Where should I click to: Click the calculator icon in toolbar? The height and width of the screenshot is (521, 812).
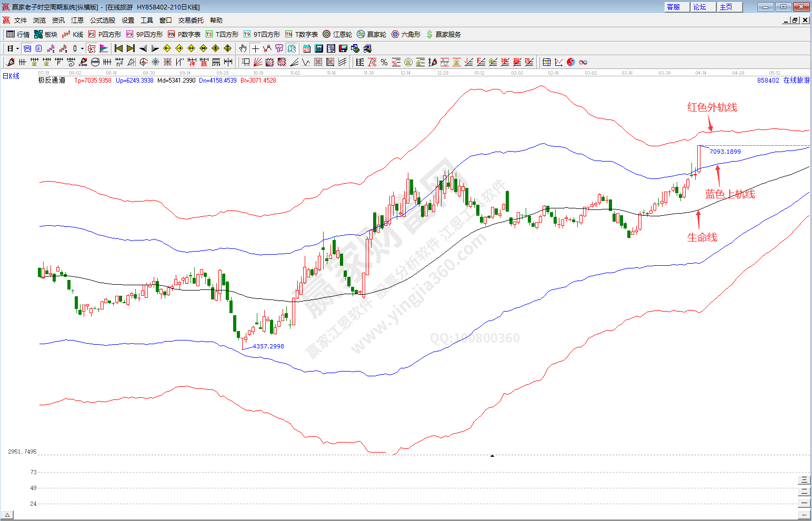(318, 48)
